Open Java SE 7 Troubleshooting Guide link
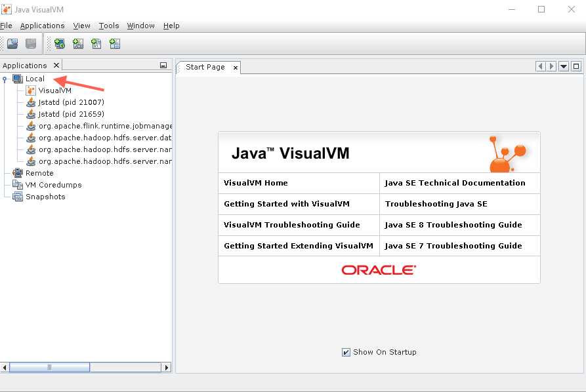 pos(453,246)
